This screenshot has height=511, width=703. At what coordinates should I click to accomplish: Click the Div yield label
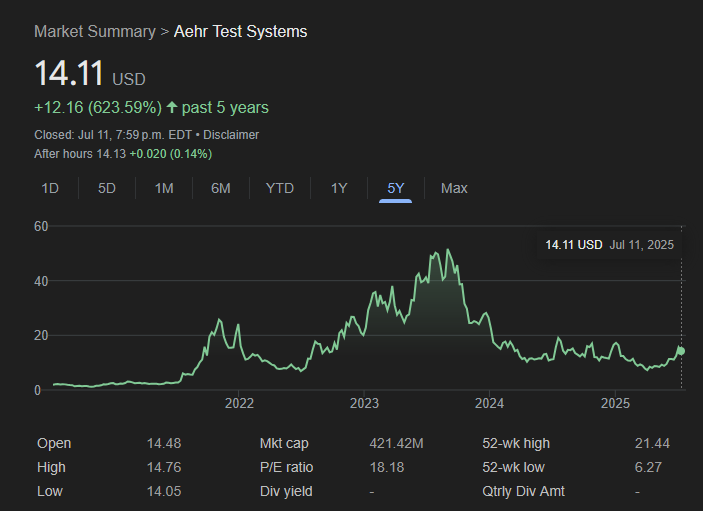pos(286,491)
